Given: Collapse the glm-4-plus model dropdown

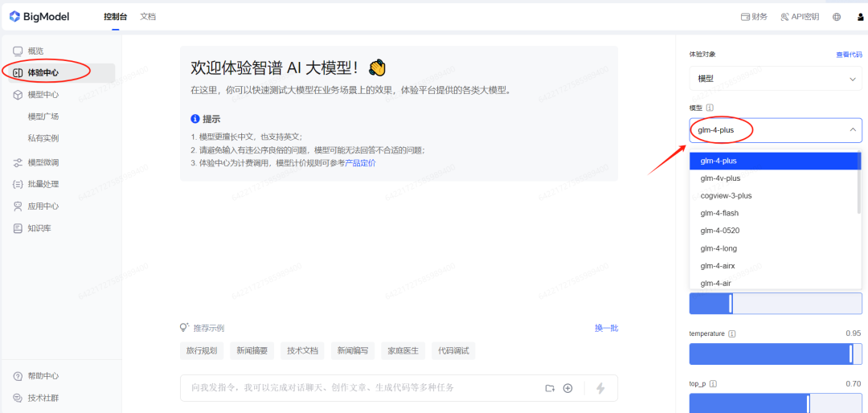Looking at the screenshot, I should (x=853, y=129).
